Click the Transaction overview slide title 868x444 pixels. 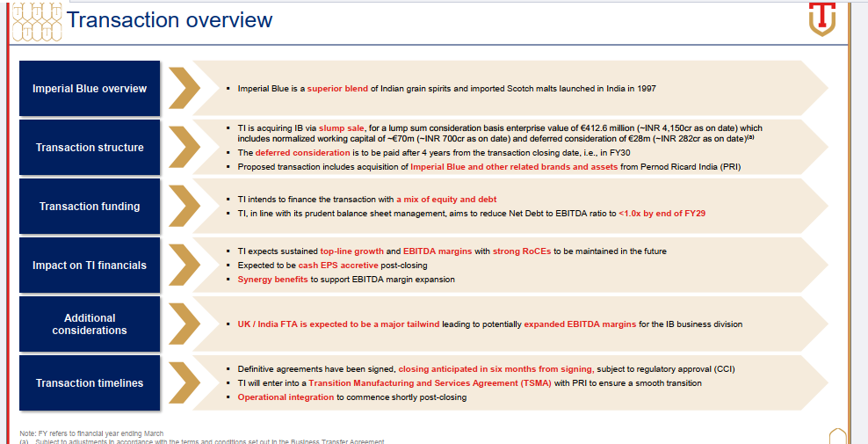point(170,20)
